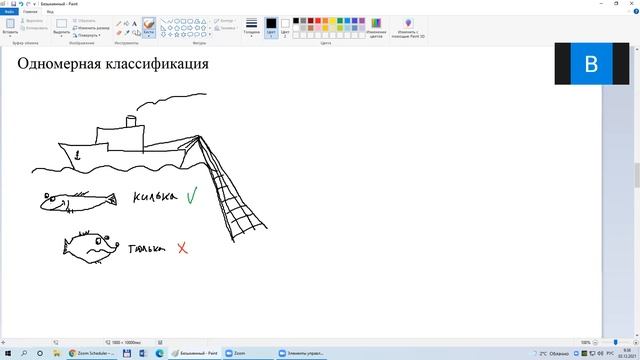Screen dimensions: 640x360
Task: Pick the rectangle shape in Shapes gallery
Action: tap(183, 21)
